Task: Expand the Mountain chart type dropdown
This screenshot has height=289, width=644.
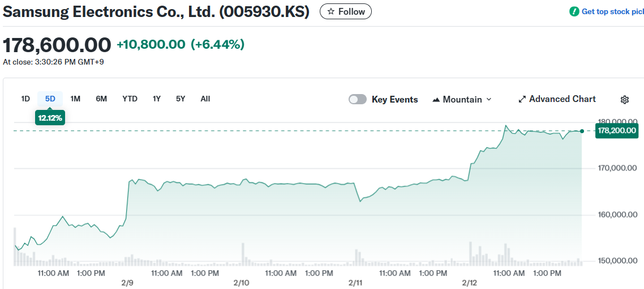Action: point(489,99)
